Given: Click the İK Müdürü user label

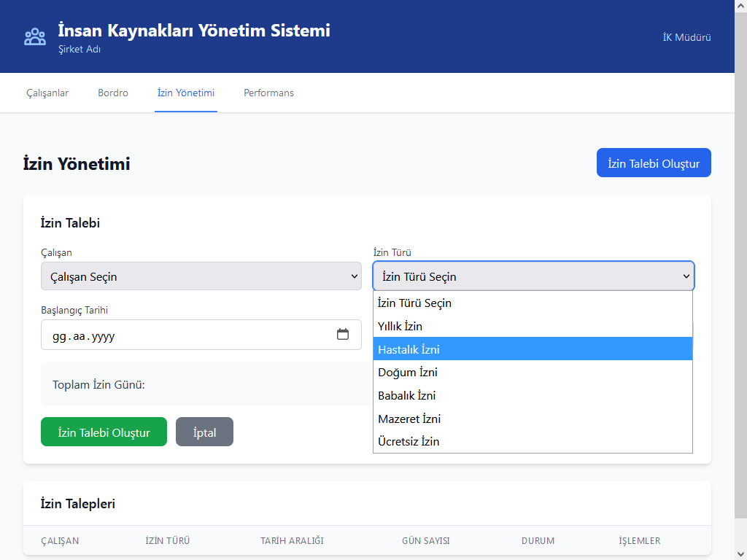Looking at the screenshot, I should pos(686,37).
